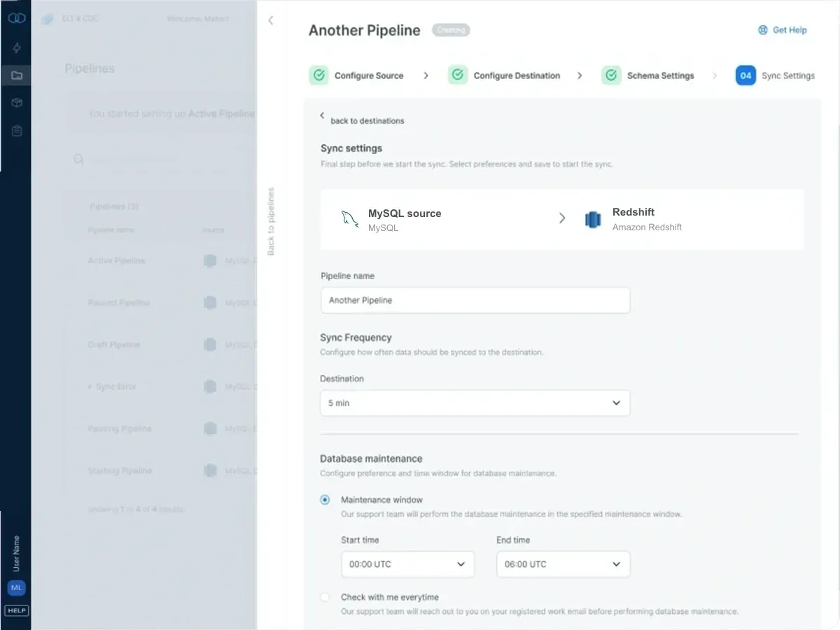Click Paused Pipeline row in background list

(x=161, y=302)
